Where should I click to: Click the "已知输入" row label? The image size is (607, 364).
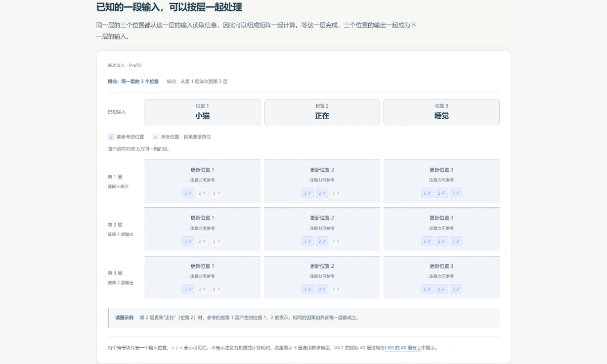pyautogui.click(x=117, y=112)
